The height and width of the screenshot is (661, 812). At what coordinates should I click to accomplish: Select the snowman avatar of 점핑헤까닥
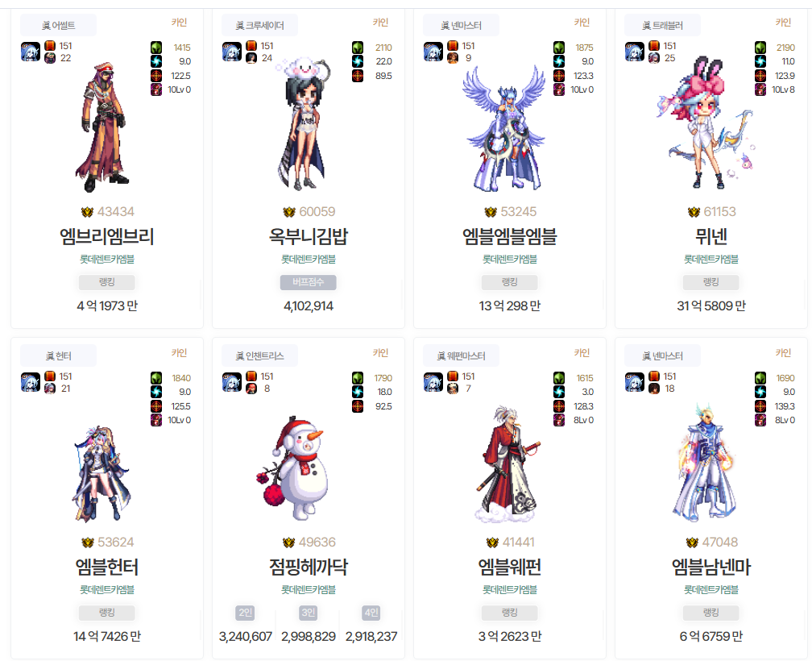pyautogui.click(x=294, y=468)
